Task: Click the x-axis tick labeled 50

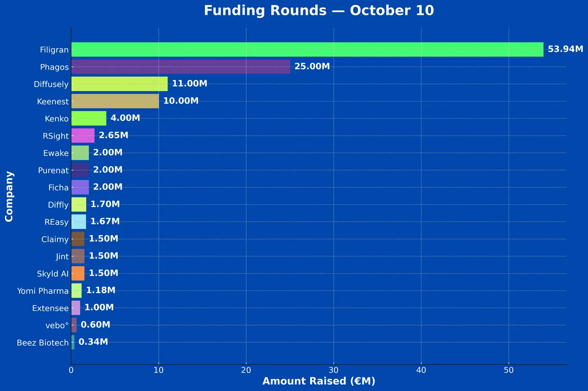Action: point(509,370)
